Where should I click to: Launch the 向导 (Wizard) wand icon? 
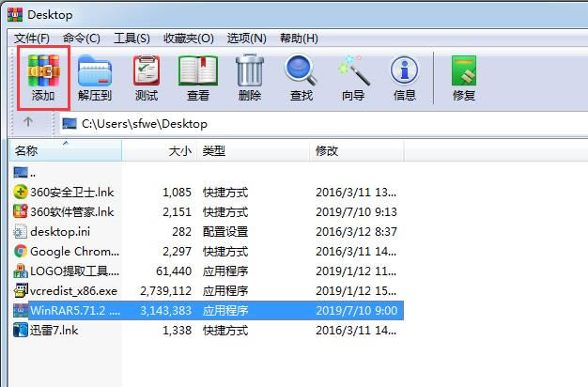coord(353,70)
